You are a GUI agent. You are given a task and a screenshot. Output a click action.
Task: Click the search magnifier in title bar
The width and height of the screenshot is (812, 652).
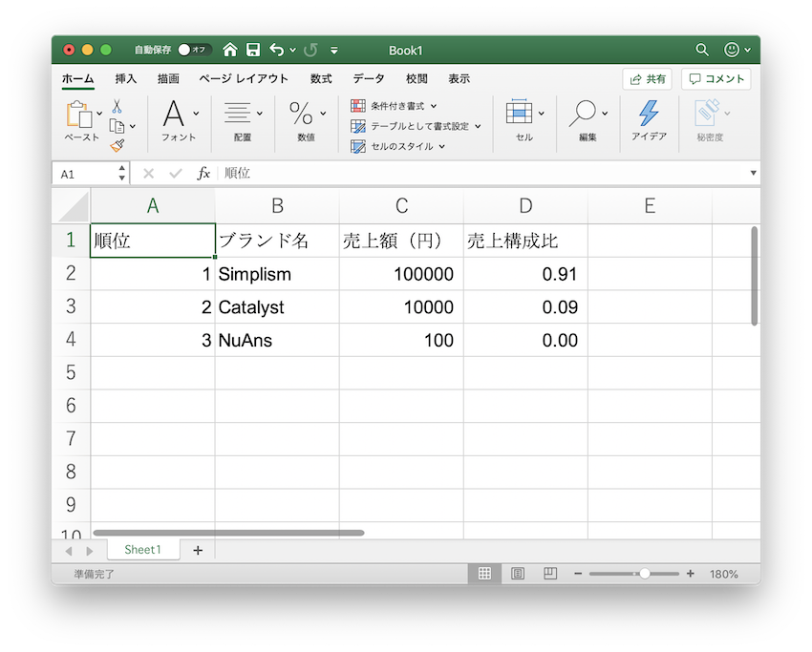click(702, 50)
